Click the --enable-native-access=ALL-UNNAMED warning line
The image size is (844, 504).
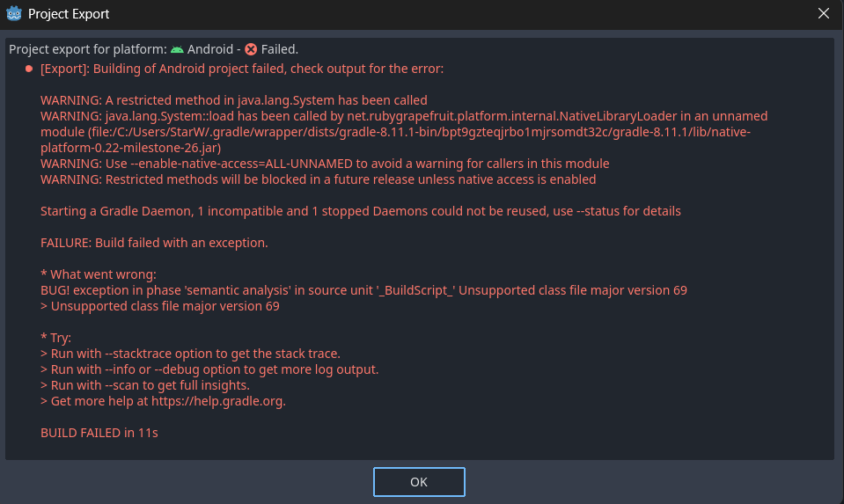pyautogui.click(x=325, y=164)
